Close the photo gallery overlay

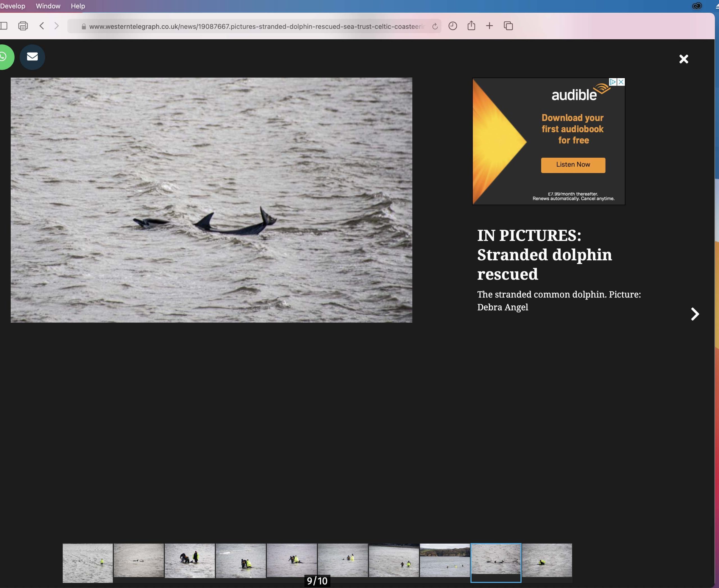click(x=683, y=59)
